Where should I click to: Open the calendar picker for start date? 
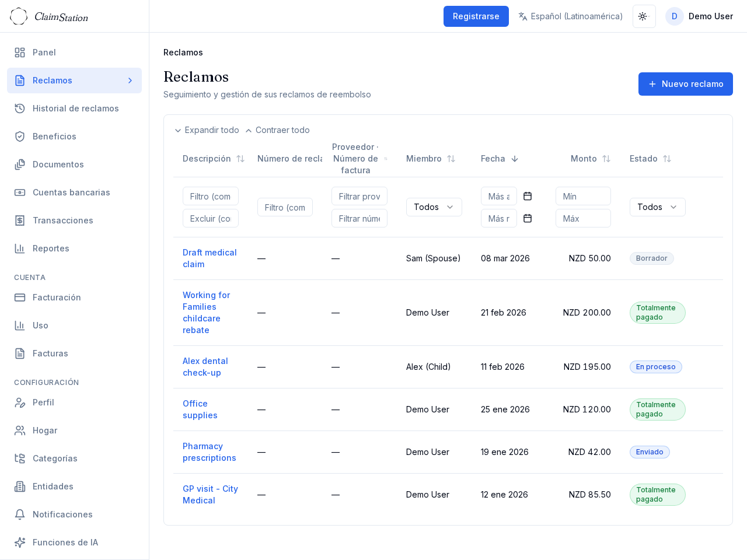(x=528, y=196)
